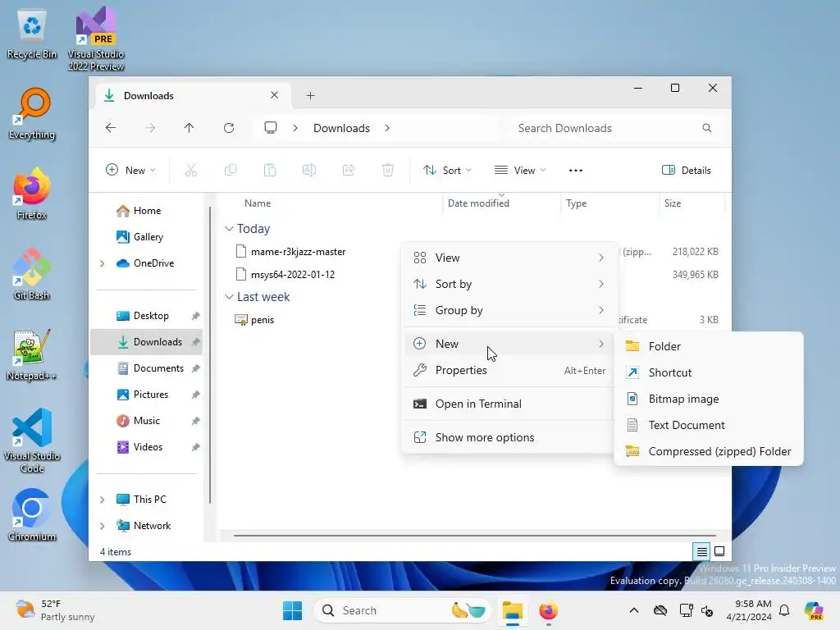Open Recycle Bin desktop icon
The width and height of the screenshot is (840, 630).
tap(32, 34)
